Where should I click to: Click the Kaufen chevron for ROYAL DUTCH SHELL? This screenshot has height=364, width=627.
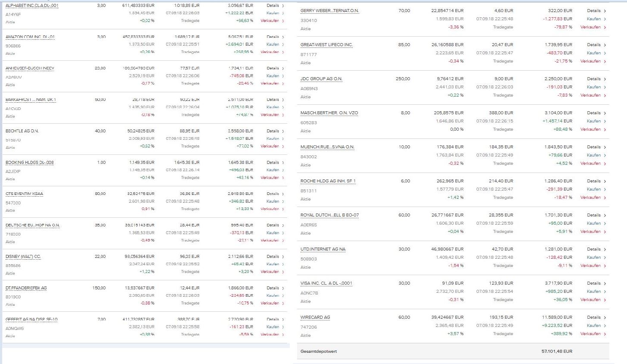605,224
